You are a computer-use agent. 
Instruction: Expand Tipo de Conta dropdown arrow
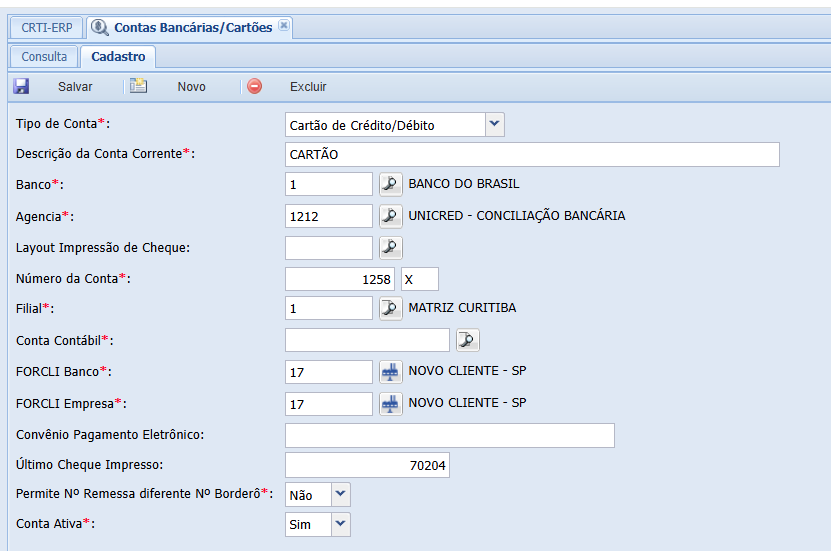click(494, 125)
